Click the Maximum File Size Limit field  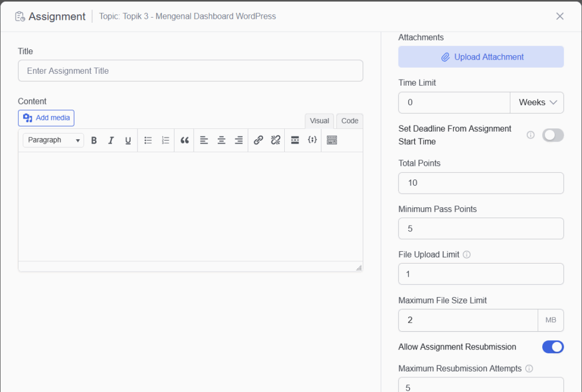pyautogui.click(x=468, y=320)
